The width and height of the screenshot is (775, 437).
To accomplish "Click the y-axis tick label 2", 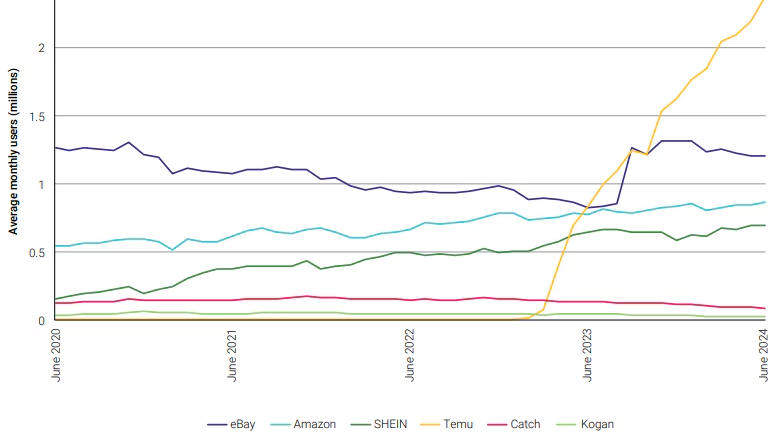I will [x=42, y=48].
